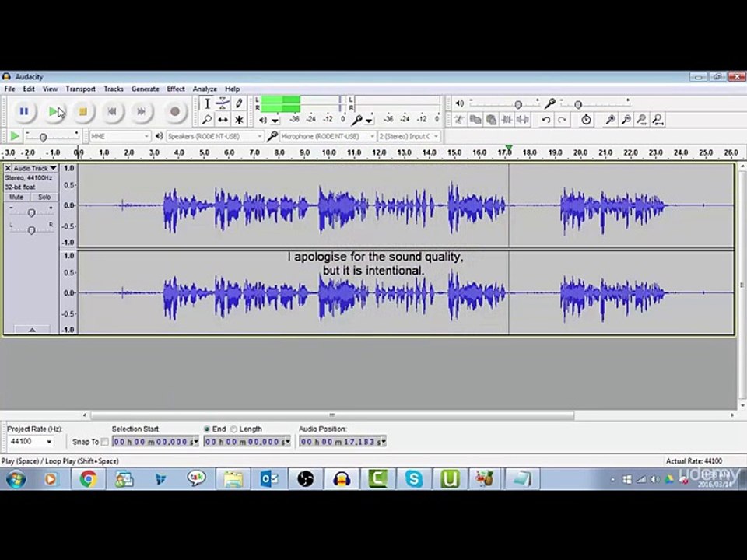Open the Microphone (RODE NT-USB) input dropdown
This screenshot has width=747, height=560.
pyautogui.click(x=328, y=136)
